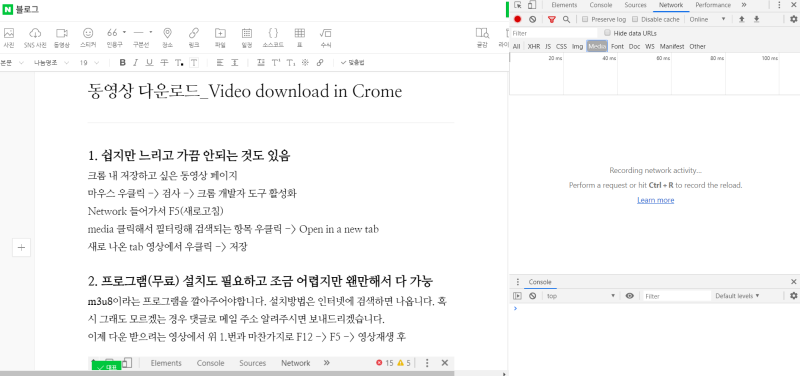Switch to Elements tab in DevTools top bar
800x376 pixels.
pos(564,5)
